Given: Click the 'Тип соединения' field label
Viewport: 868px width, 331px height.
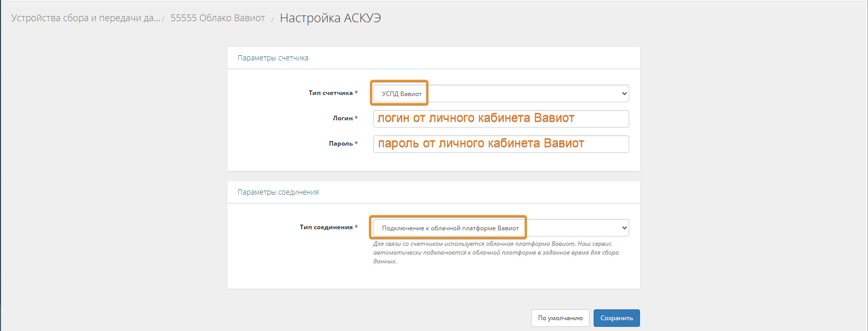Looking at the screenshot, I should (x=326, y=227).
